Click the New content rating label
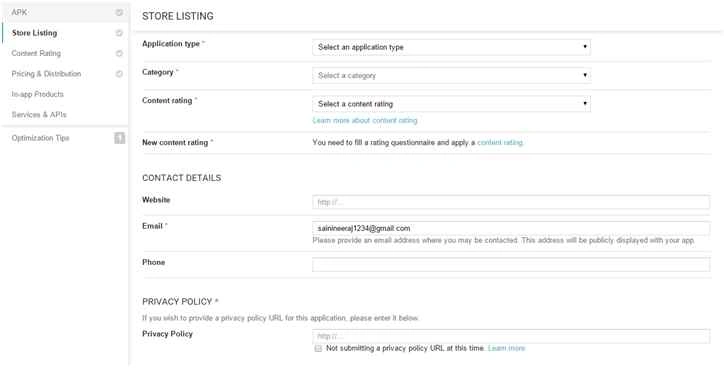 [175, 142]
